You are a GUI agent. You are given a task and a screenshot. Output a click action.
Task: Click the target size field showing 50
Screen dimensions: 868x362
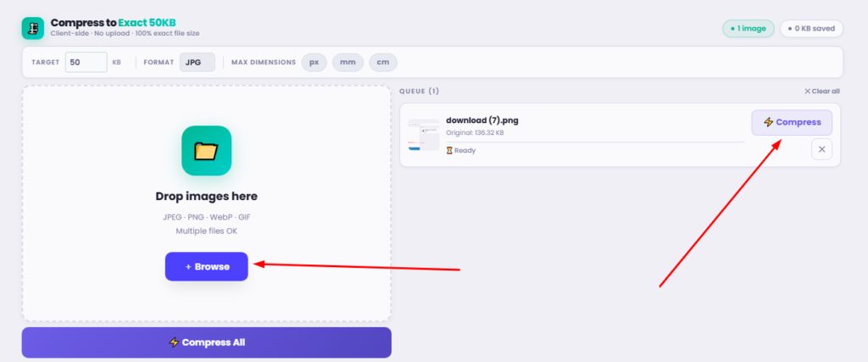86,63
